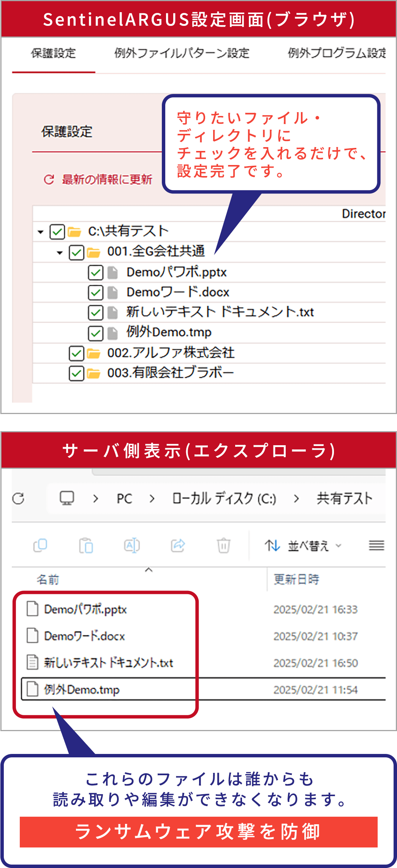Viewport: 397px width, 868px height.
Task: Click file icon of Demoパワポ.pptx in tree
Action: pos(112,272)
